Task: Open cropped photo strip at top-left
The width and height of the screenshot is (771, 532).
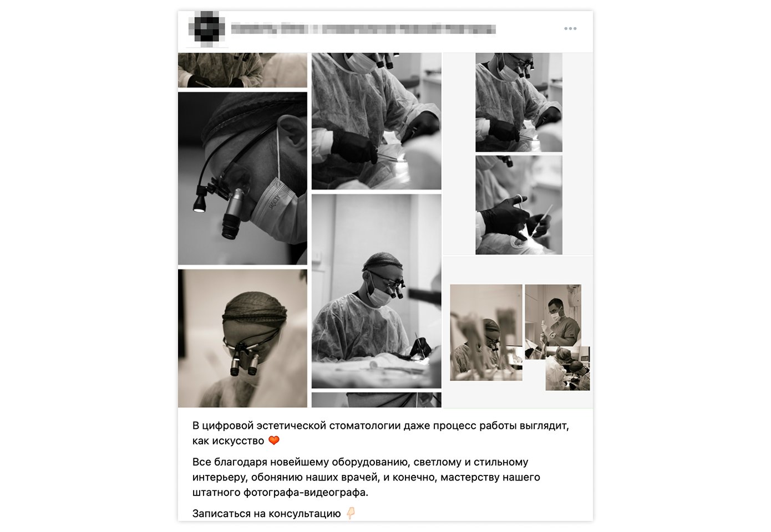Action: pos(242,70)
